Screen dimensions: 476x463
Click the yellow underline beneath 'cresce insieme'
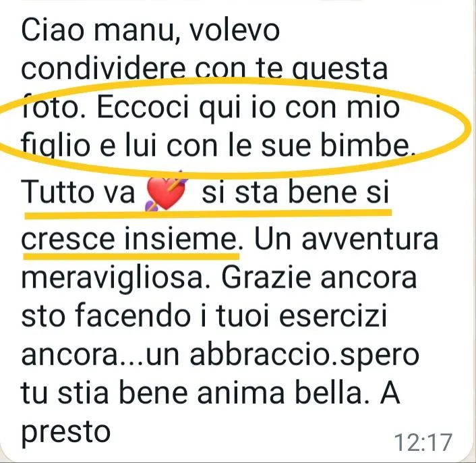[131, 256]
